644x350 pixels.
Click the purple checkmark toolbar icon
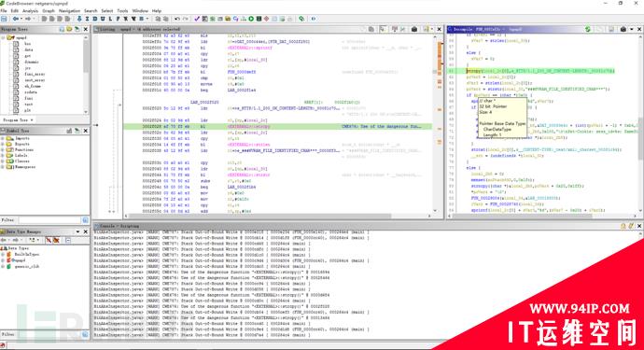[197, 19]
